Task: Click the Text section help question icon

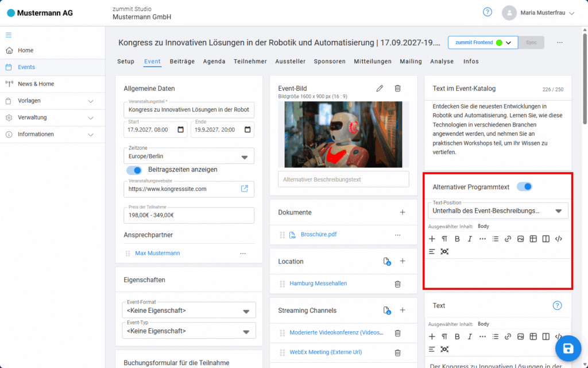Action: click(556, 305)
